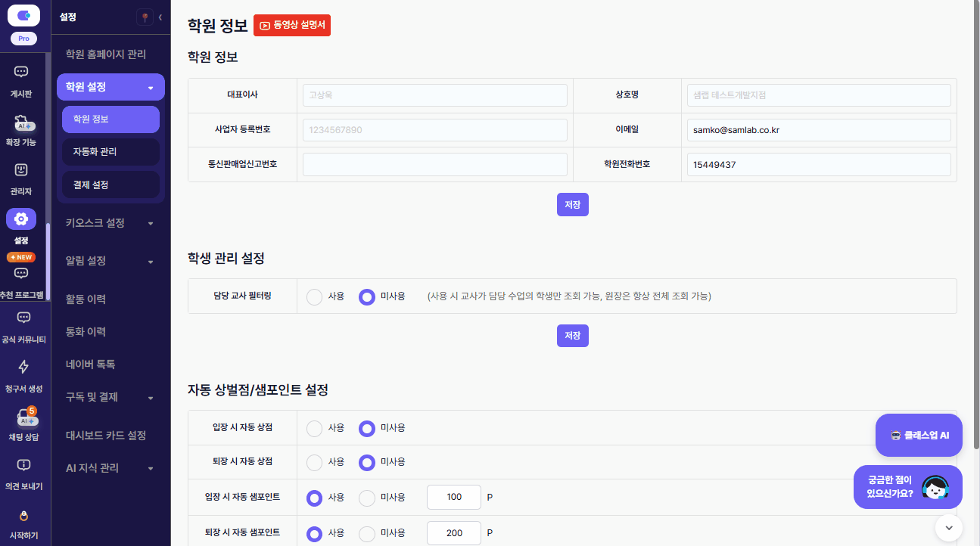Open the 의견 보내기 feedback icon
The height and width of the screenshot is (546, 980).
coord(23,464)
